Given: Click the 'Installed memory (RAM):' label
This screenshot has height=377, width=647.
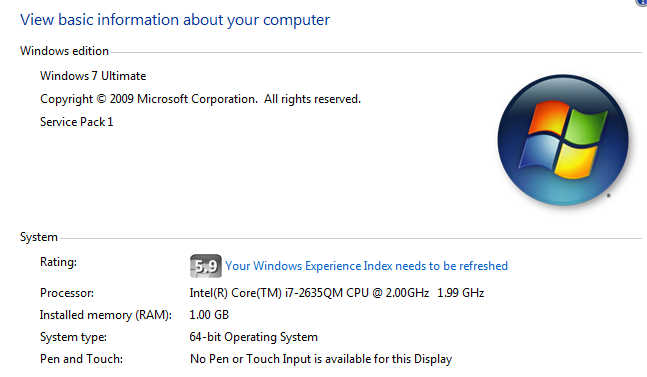Looking at the screenshot, I should [106, 315].
